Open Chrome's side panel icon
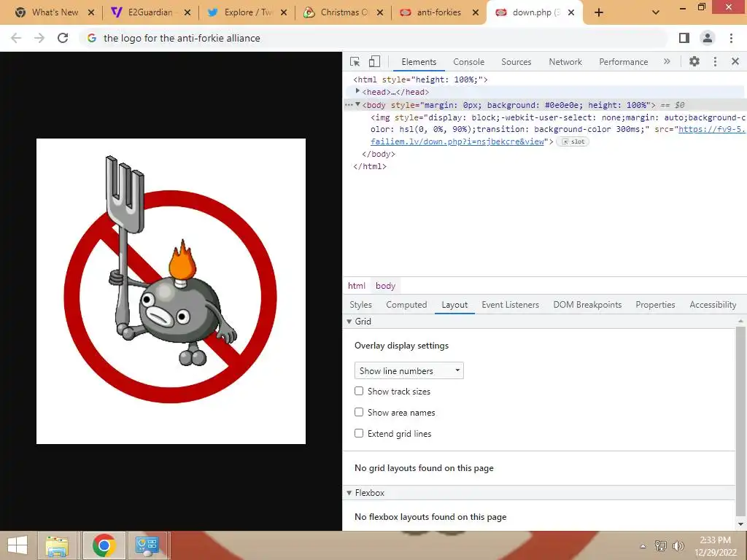Image resolution: width=747 pixels, height=560 pixels. click(684, 38)
